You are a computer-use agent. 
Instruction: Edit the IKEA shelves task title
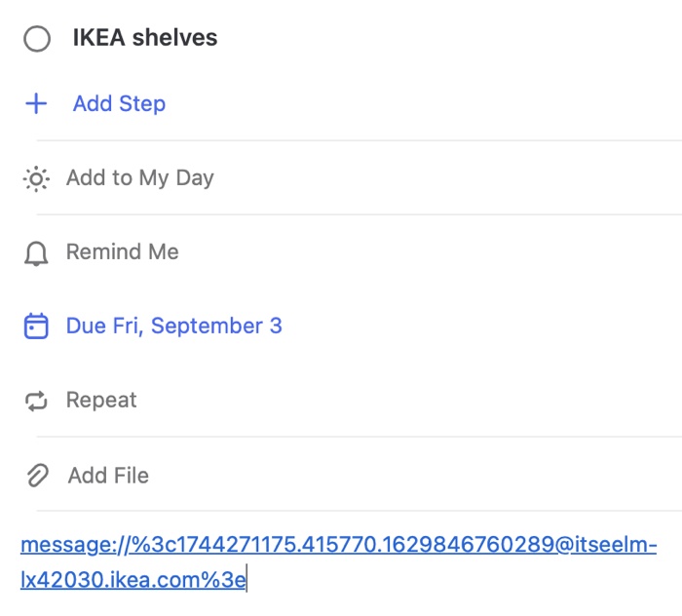pyautogui.click(x=145, y=39)
